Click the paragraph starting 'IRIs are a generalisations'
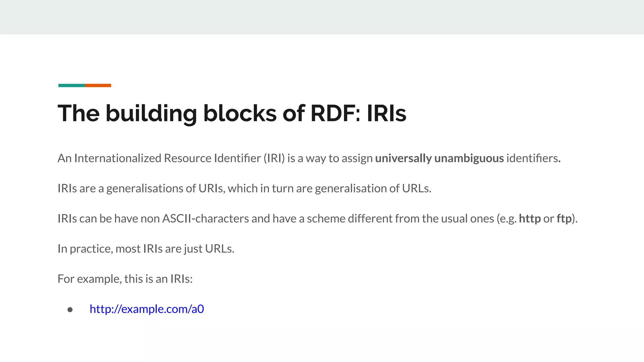Image resolution: width=644 pixels, height=362 pixels. [x=244, y=188]
